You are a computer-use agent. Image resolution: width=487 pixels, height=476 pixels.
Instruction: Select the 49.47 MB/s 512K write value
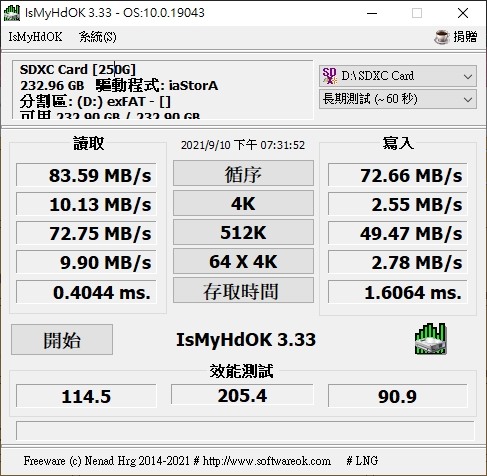pyautogui.click(x=398, y=233)
